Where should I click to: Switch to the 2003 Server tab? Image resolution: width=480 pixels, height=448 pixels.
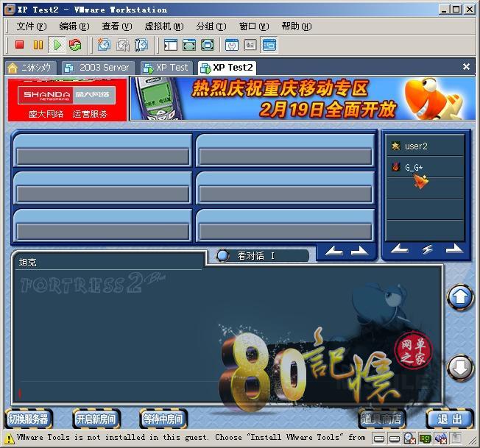[x=97, y=67]
